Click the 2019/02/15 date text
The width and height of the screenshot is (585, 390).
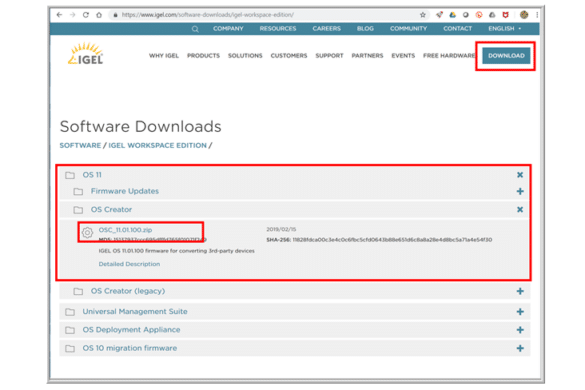(281, 229)
